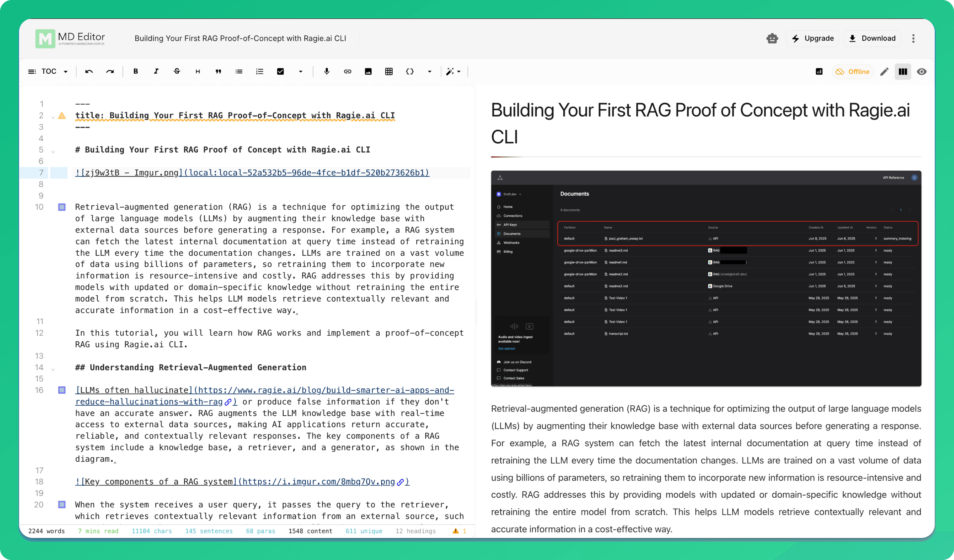954x560 pixels.
Task: Click the 2244 words status entry
Action: click(x=46, y=531)
